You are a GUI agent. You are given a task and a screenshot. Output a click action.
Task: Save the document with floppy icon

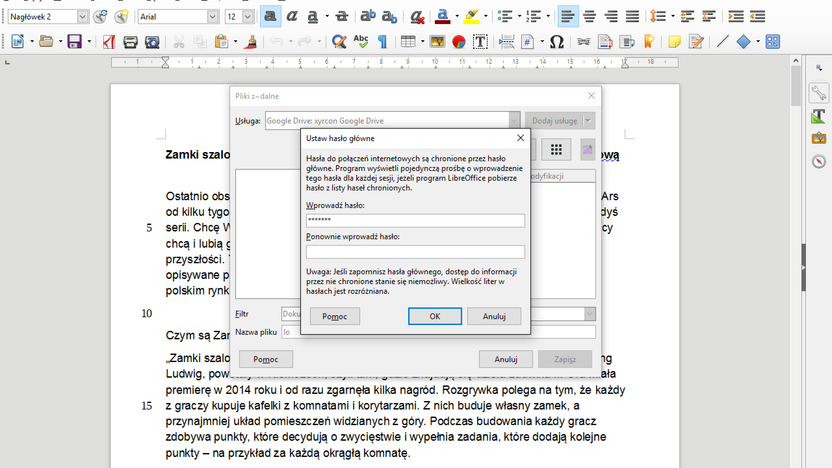pos(75,41)
